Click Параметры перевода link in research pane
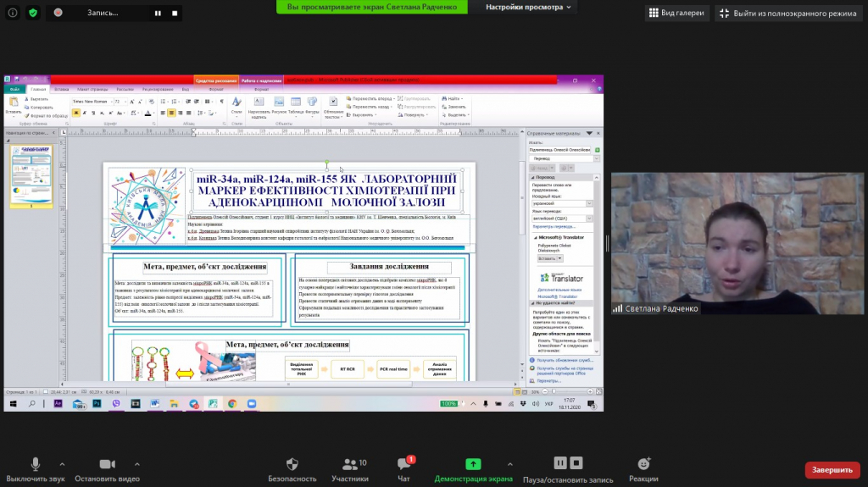Image resolution: width=868 pixels, height=487 pixels. [x=554, y=227]
